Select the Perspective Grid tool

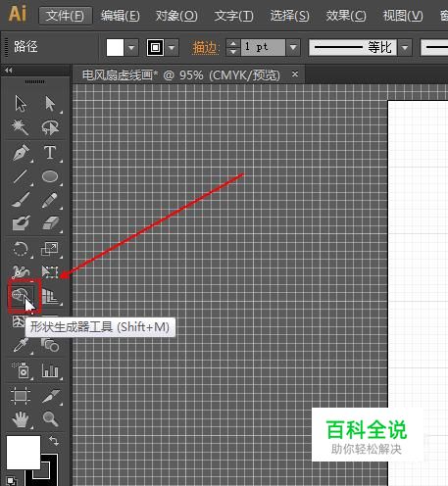tap(50, 297)
